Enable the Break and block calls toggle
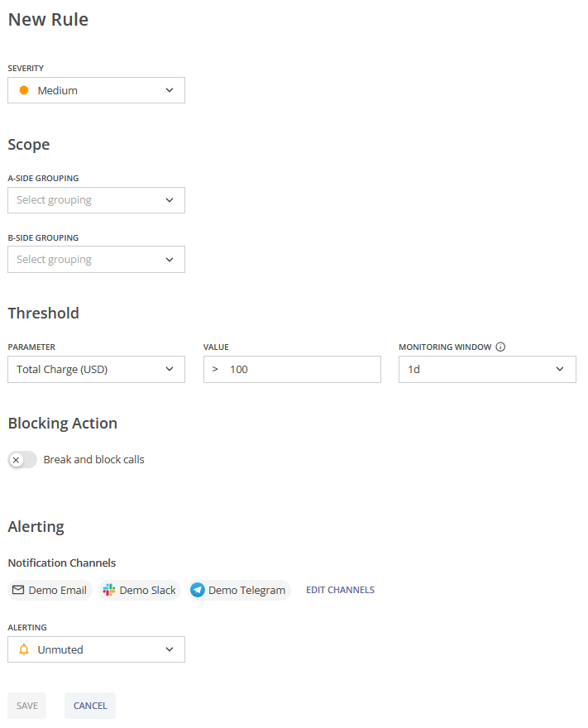The image size is (588, 728). 22,460
